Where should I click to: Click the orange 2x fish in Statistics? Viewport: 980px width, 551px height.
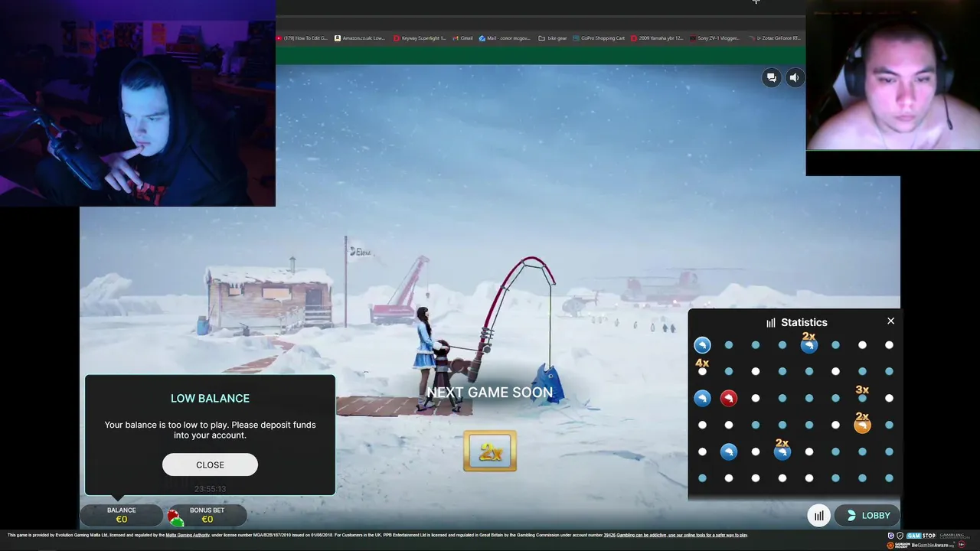[x=862, y=425]
